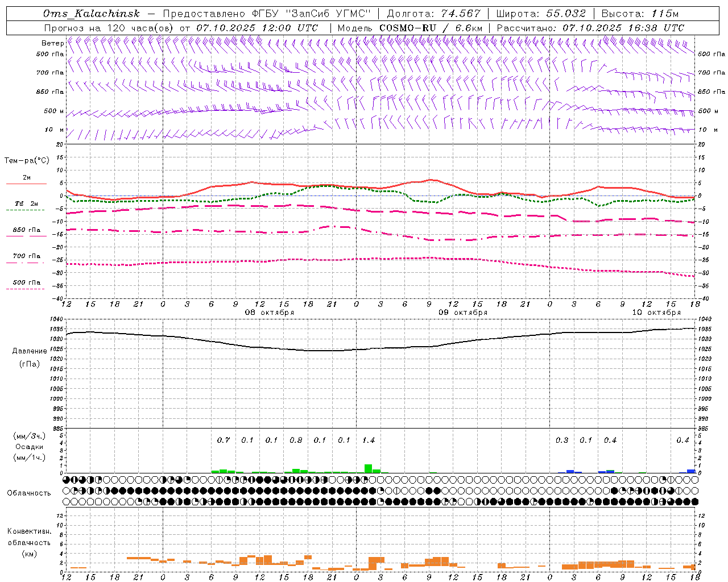
Task: Click the 10 октября date label
Action: (x=656, y=313)
